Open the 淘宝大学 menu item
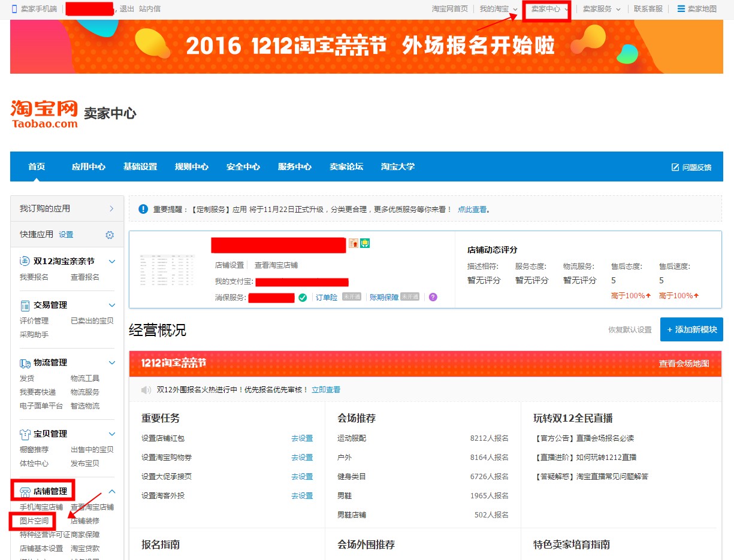Viewport: 734px width, 560px height. click(x=397, y=167)
